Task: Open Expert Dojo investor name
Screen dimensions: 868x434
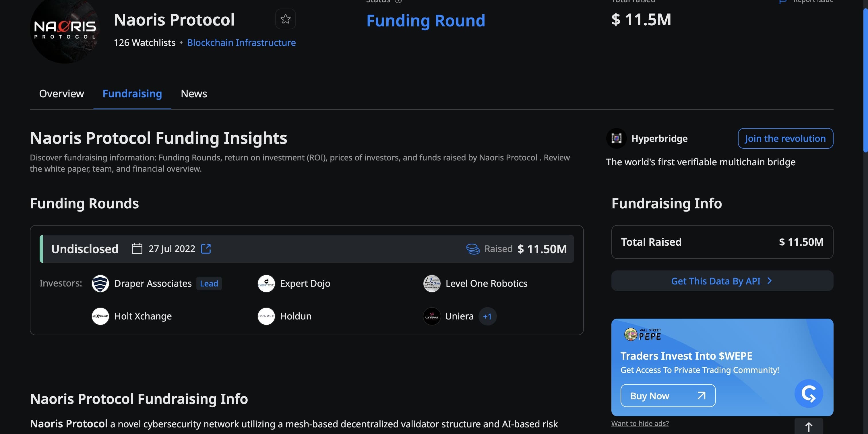Action: (305, 283)
